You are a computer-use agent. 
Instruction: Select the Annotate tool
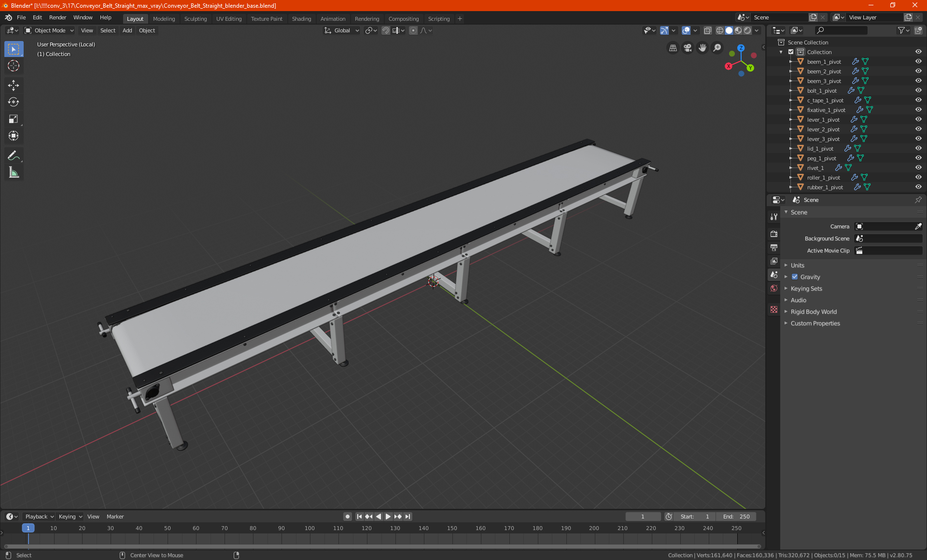[14, 155]
